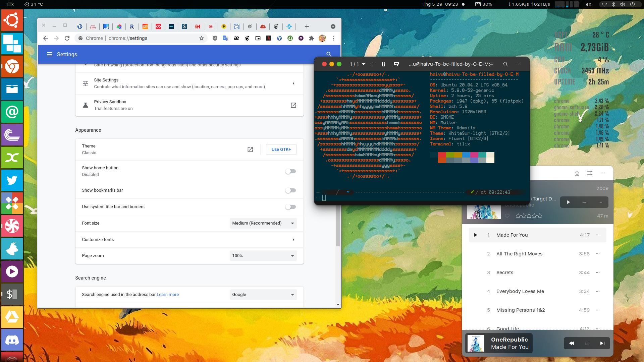Play the album in music player

[x=568, y=202]
